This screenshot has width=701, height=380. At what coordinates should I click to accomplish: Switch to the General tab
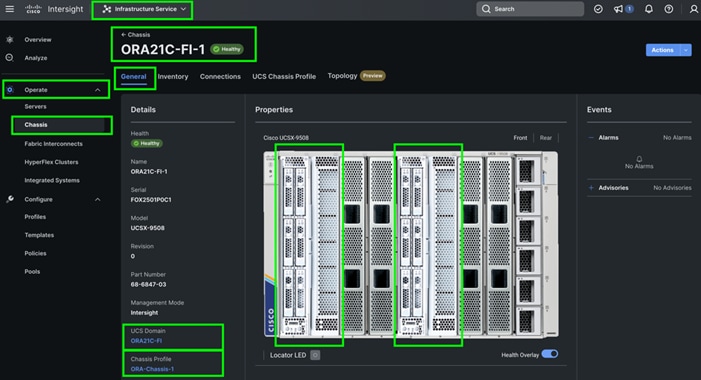point(134,76)
